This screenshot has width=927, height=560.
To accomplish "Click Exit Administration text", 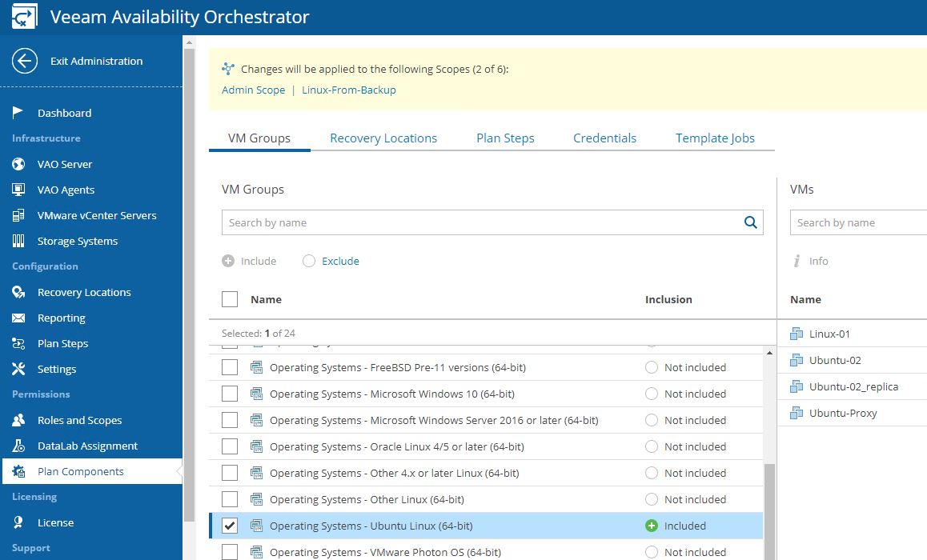I will [96, 61].
